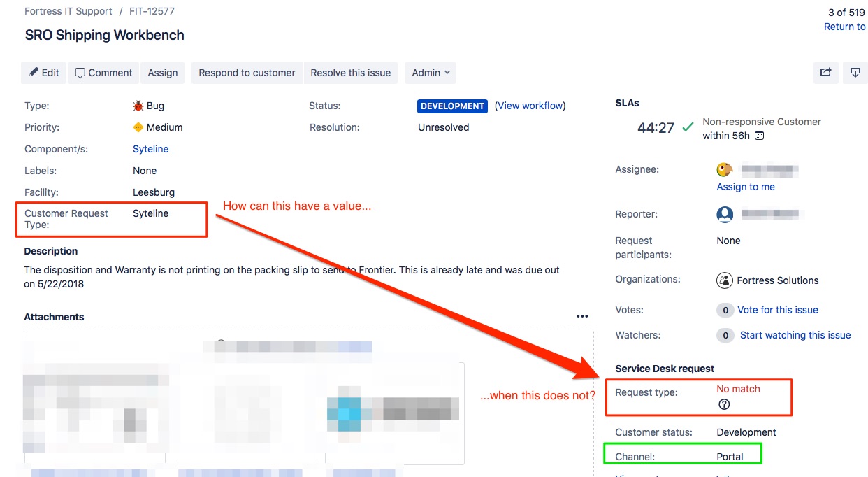The image size is (868, 477).
Task: Click Resolve this issue button
Action: [x=351, y=73]
